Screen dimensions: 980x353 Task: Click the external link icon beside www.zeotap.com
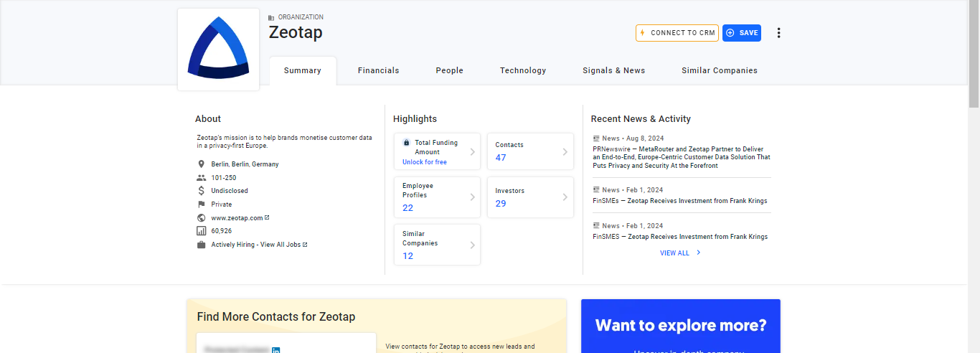pos(268,217)
